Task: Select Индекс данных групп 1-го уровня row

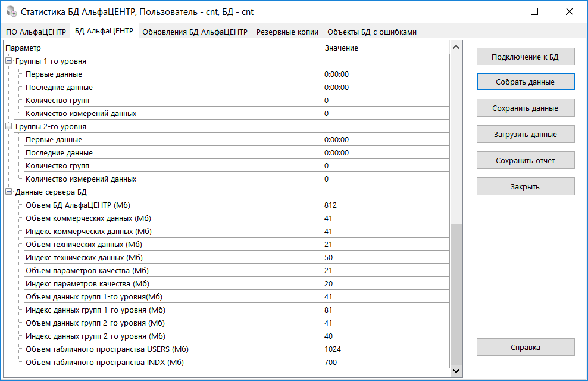Action: click(x=237, y=310)
